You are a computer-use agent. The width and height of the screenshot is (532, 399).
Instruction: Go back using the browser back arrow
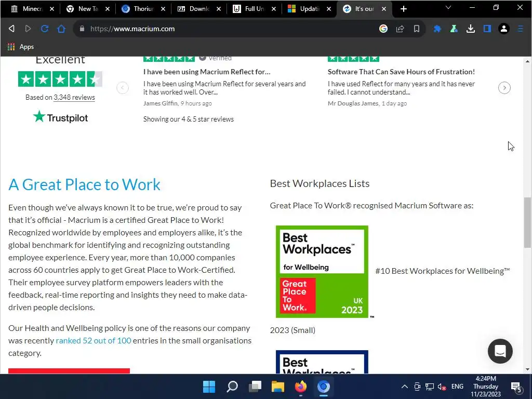click(x=11, y=29)
